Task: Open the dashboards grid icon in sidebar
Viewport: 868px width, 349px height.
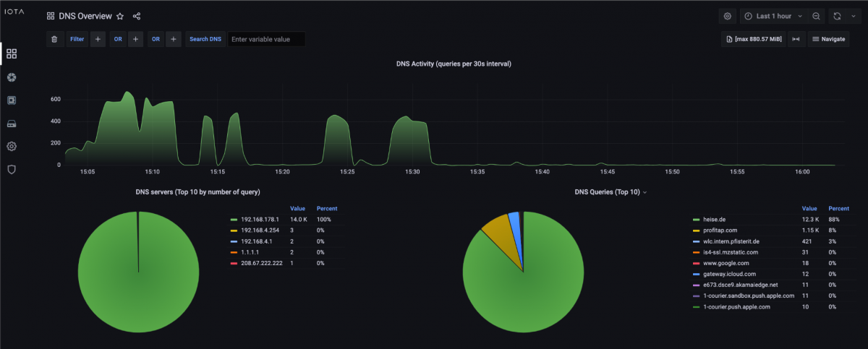Action: [x=12, y=53]
